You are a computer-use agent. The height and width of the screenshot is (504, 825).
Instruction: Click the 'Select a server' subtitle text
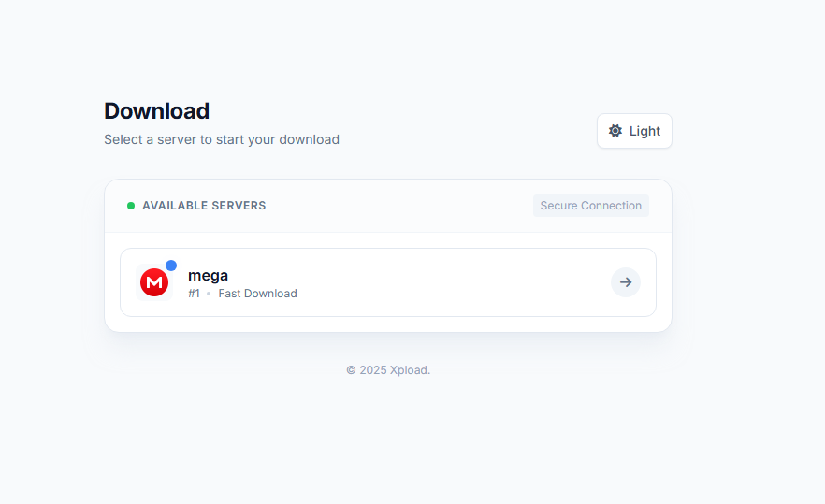(222, 139)
